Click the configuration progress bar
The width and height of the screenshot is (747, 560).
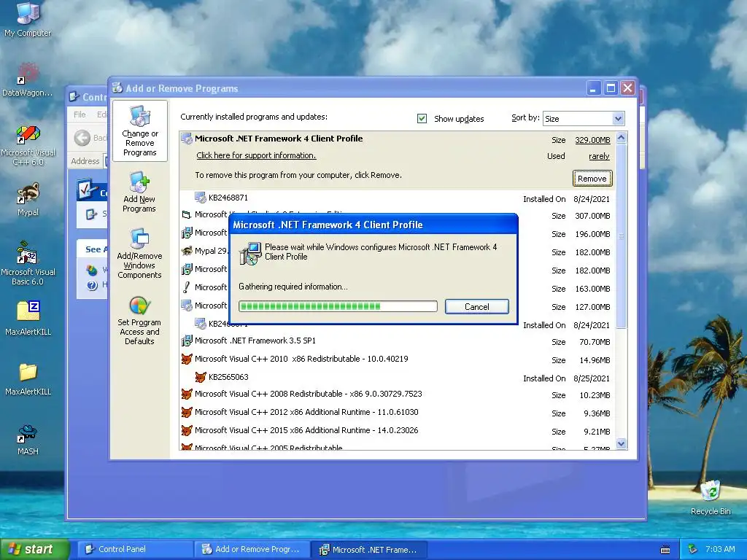click(338, 306)
